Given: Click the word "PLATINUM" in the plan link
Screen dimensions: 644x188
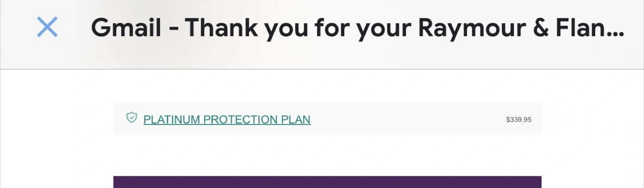Looking at the screenshot, I should (x=172, y=120).
